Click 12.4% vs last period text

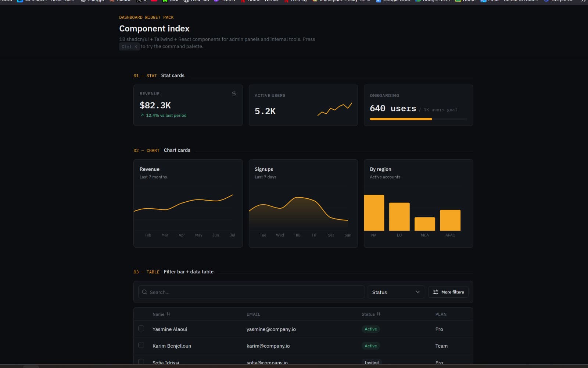click(166, 115)
